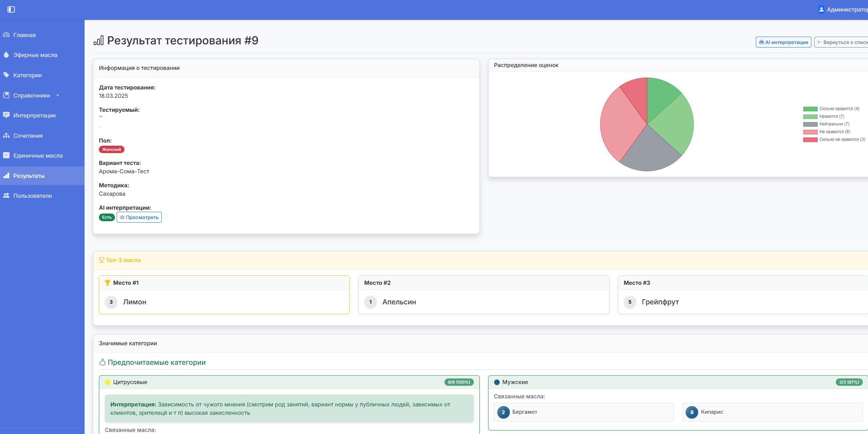Click the Сочетания diagram icon
This screenshot has height=434, width=868.
point(6,135)
